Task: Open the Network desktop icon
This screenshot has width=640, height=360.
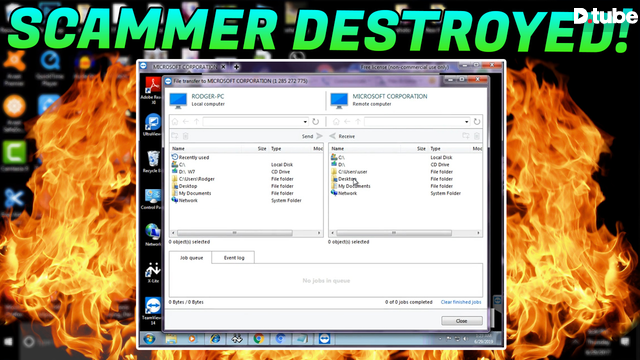Action: click(x=153, y=235)
